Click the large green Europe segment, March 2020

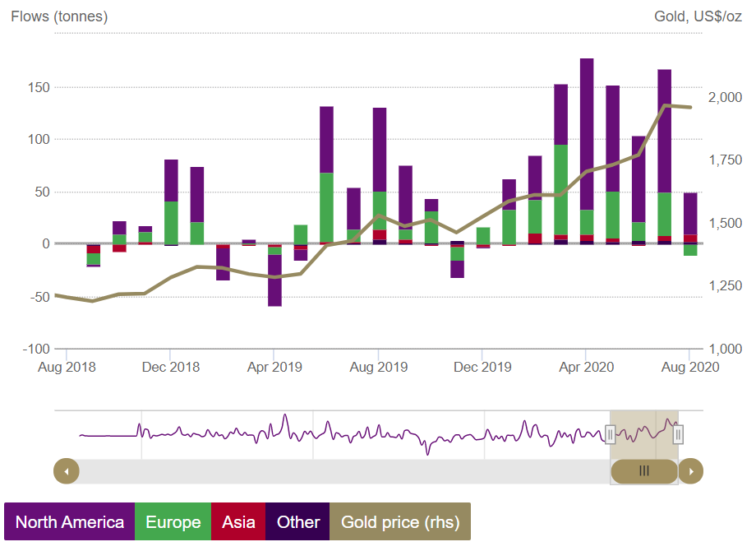[x=561, y=189]
